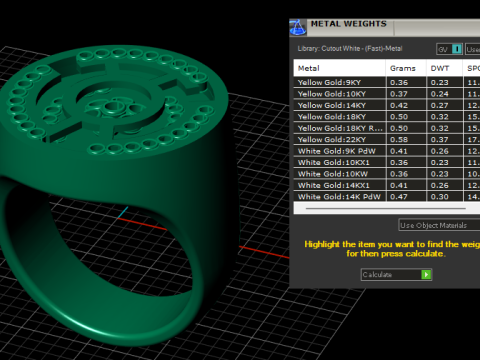Click the 0.42 grams value for 14KY
This screenshot has width=480, height=360.
click(x=399, y=105)
